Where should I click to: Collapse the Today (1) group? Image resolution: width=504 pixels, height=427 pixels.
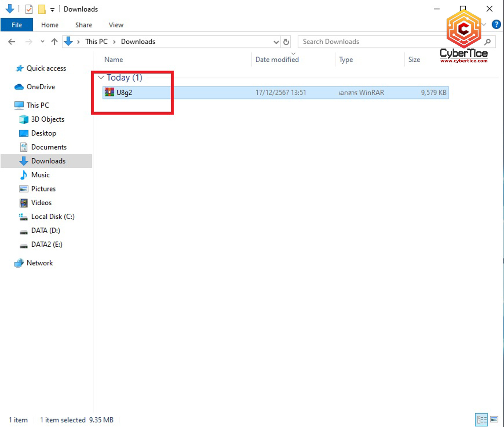coord(100,77)
